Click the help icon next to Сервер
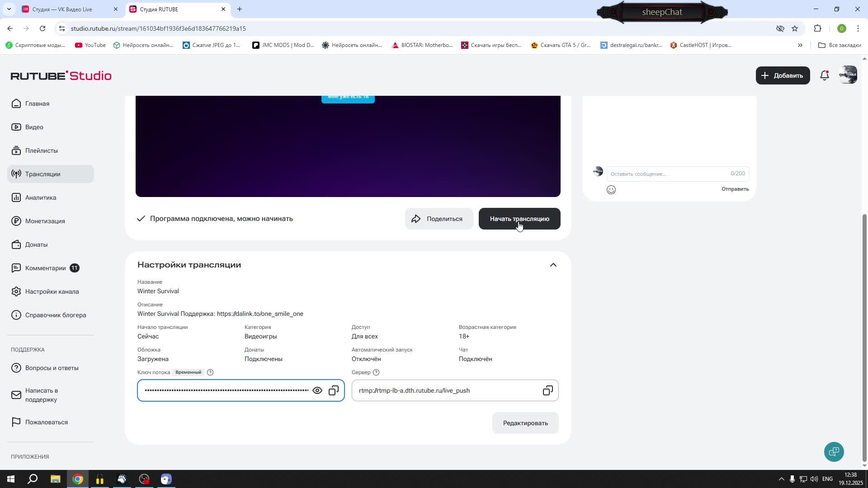868x488 pixels. point(376,372)
